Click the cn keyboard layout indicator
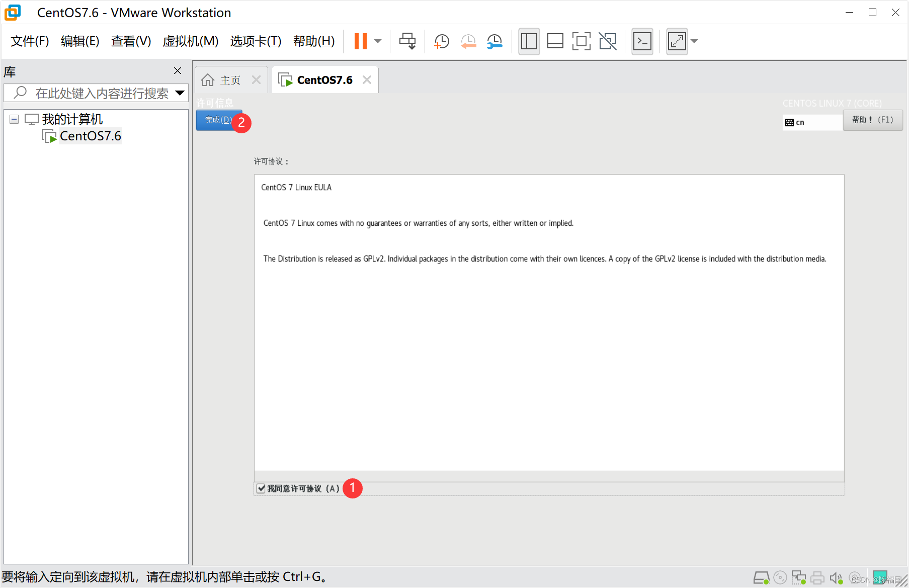This screenshot has height=588, width=909. tap(812, 122)
